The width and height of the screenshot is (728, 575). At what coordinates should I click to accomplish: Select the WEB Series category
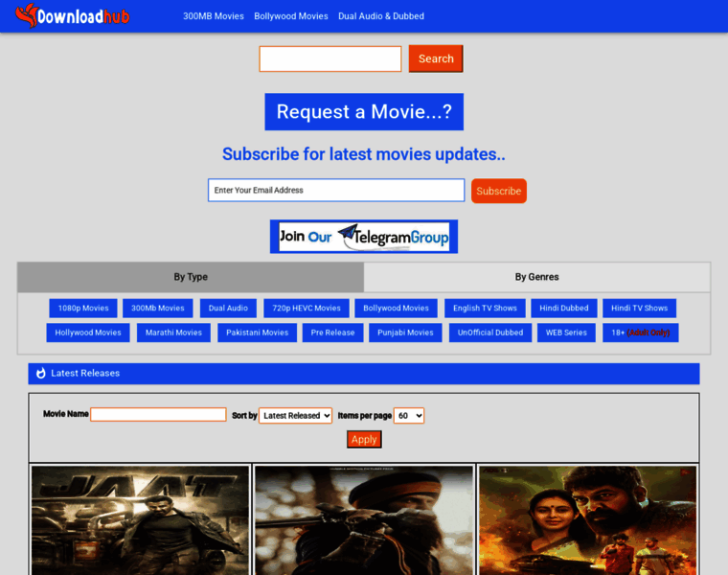(x=566, y=333)
